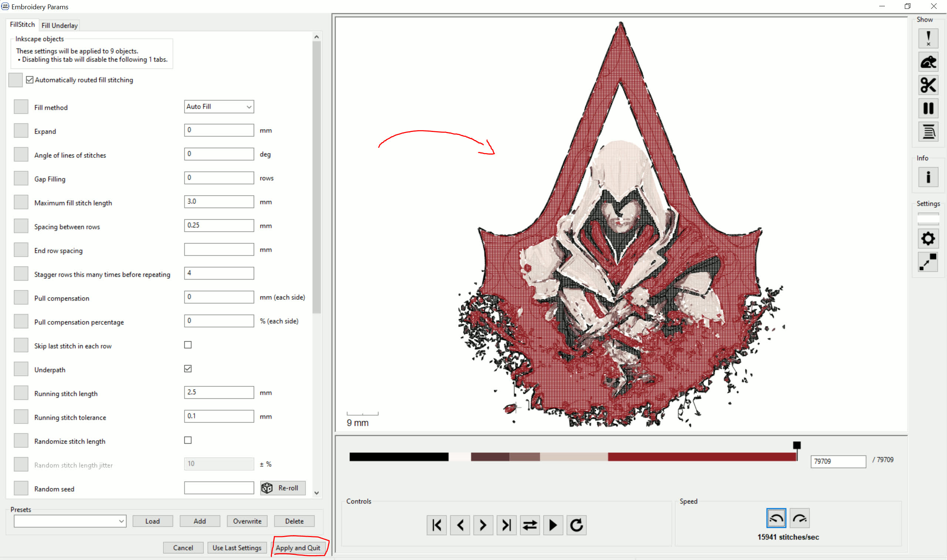Open the Presets combo box
Viewport: 947px width, 560px height.
(x=70, y=521)
